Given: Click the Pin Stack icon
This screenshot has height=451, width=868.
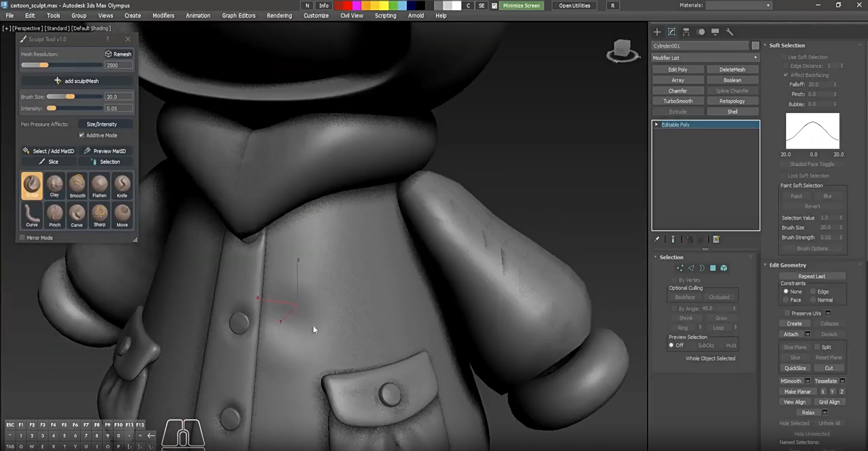Looking at the screenshot, I should [x=657, y=239].
